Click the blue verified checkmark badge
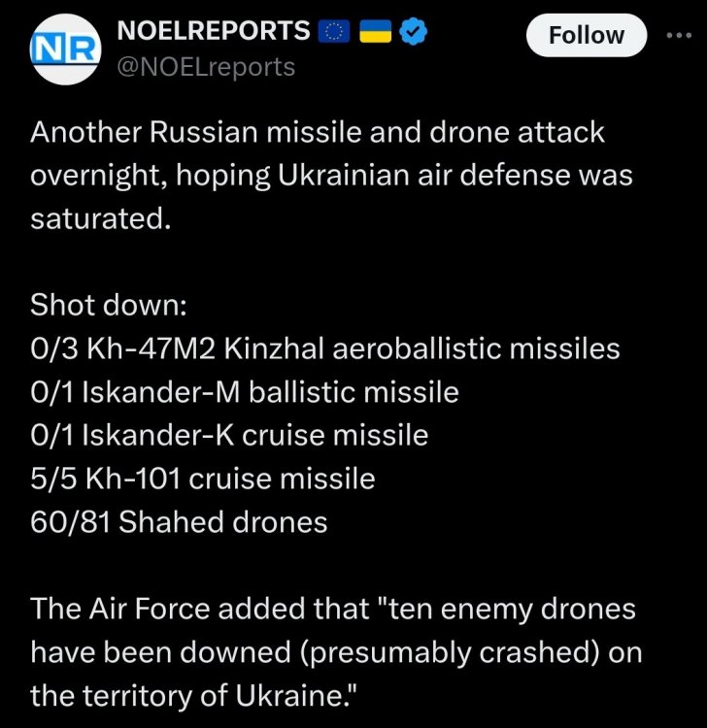 [414, 32]
